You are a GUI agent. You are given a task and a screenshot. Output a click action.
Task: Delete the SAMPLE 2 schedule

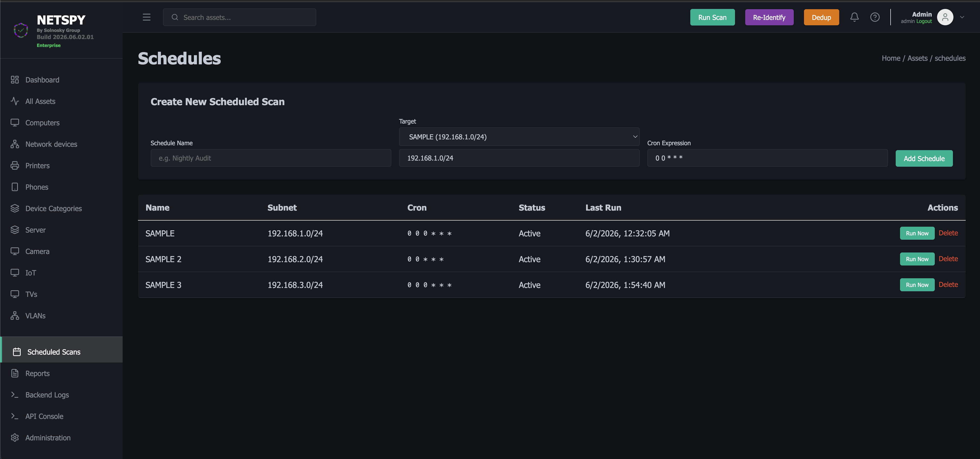point(948,259)
